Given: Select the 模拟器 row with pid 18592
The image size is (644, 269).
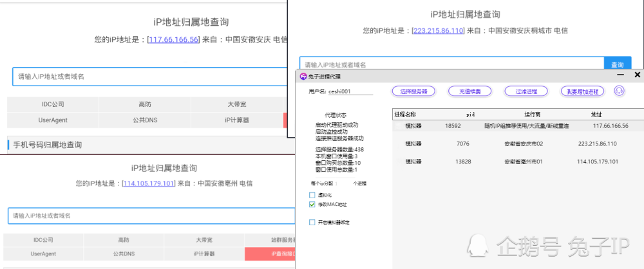Looking at the screenshot, I should tap(518, 126).
